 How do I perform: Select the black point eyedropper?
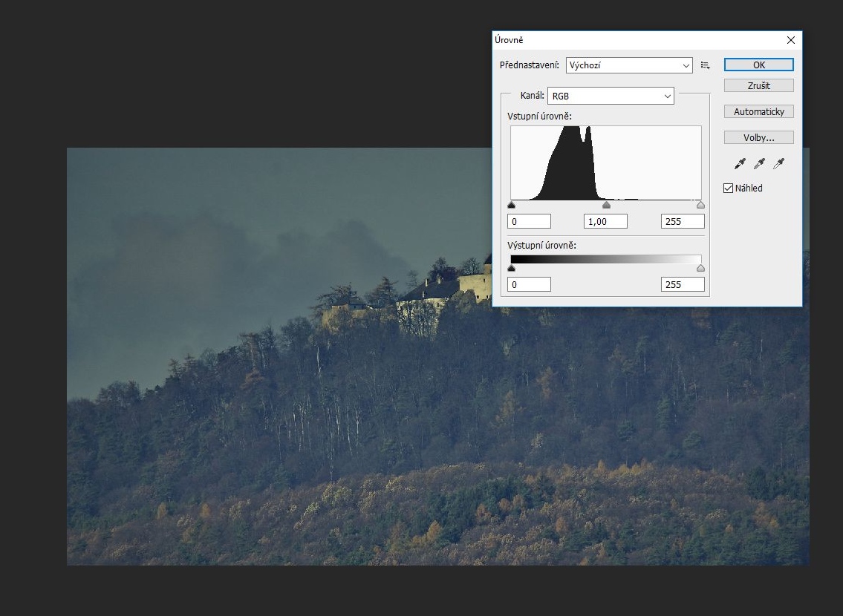(x=740, y=163)
